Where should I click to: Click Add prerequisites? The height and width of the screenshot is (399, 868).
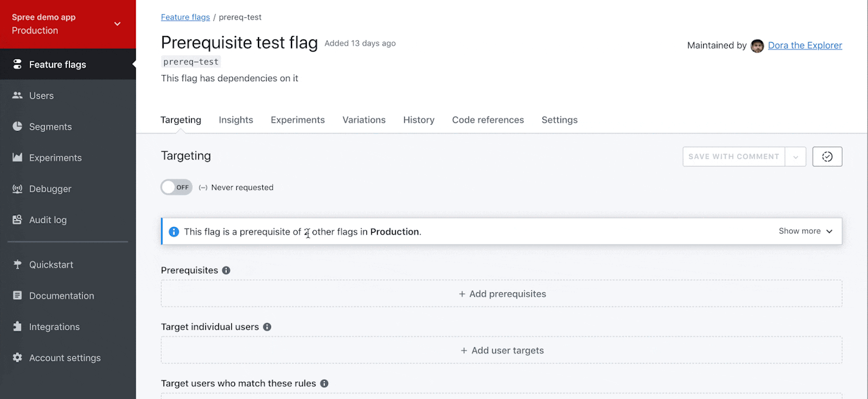(502, 294)
